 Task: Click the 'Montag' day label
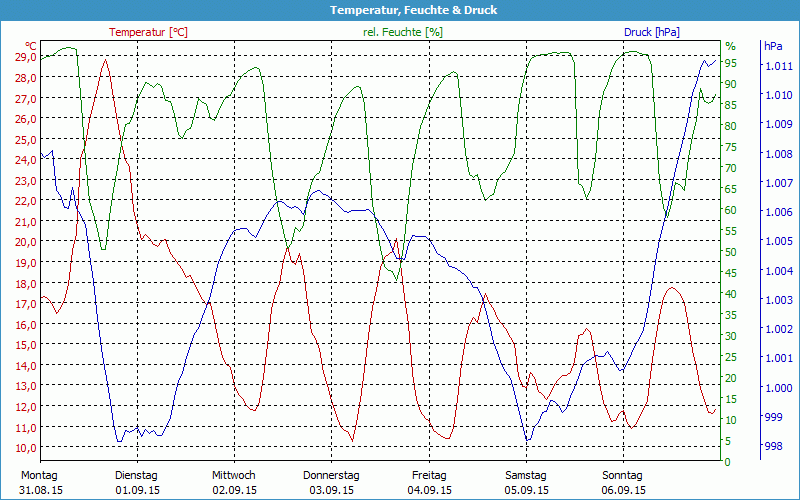39,476
